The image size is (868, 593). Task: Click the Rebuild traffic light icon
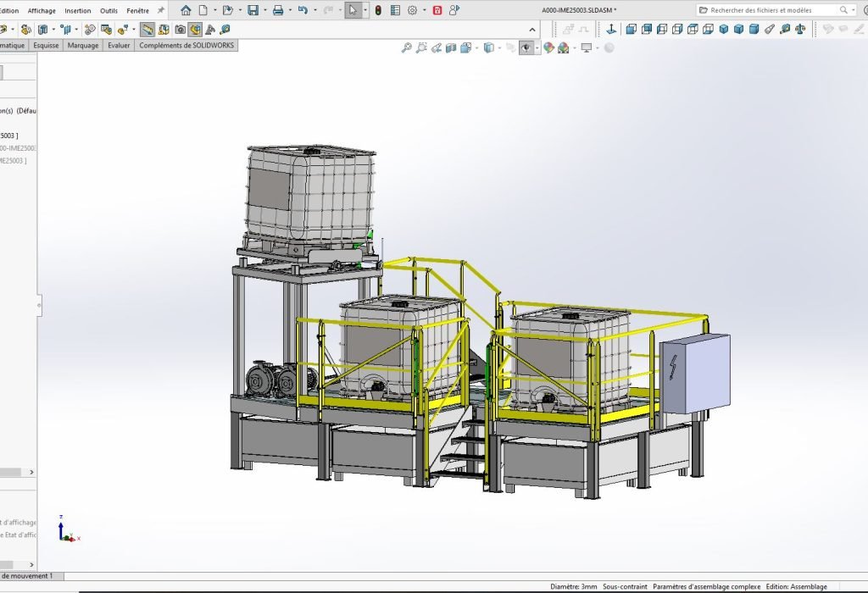coord(377,10)
